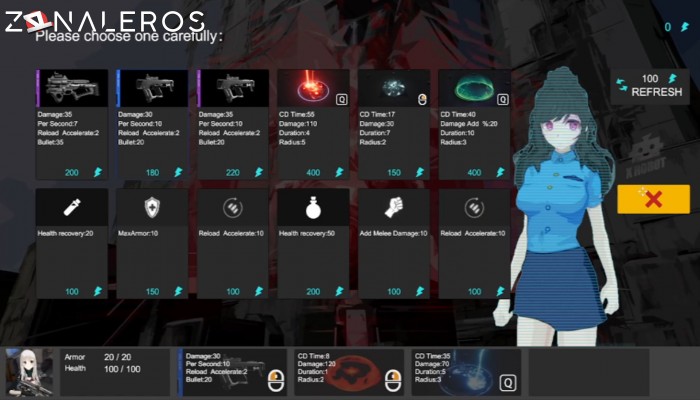Click the 400 price under green dome skill

tap(474, 172)
